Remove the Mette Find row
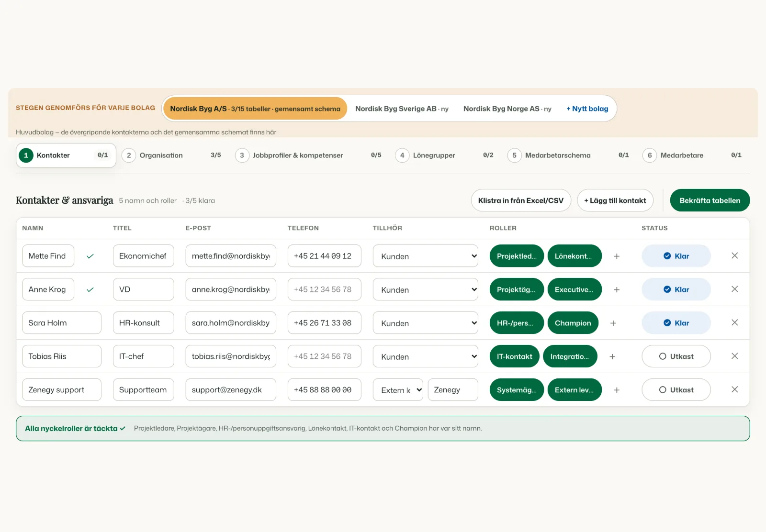Image resolution: width=766 pixels, height=532 pixels. 734,256
